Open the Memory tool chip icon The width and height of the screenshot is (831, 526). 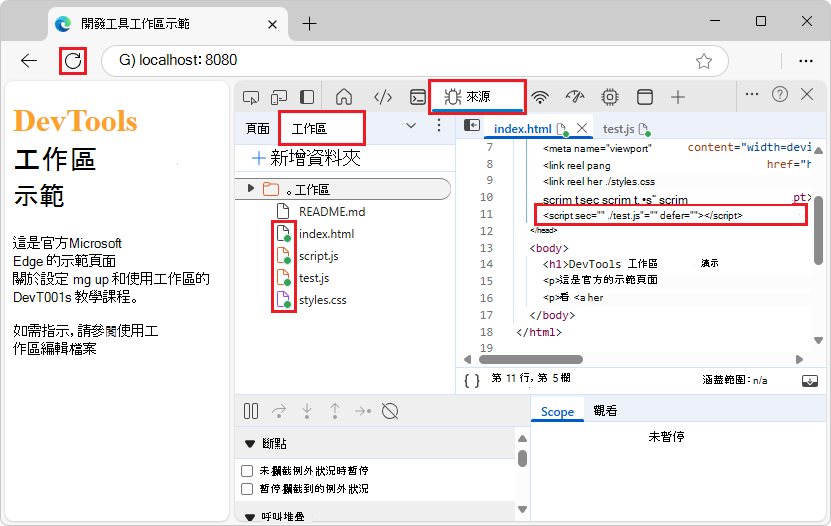pos(610,97)
